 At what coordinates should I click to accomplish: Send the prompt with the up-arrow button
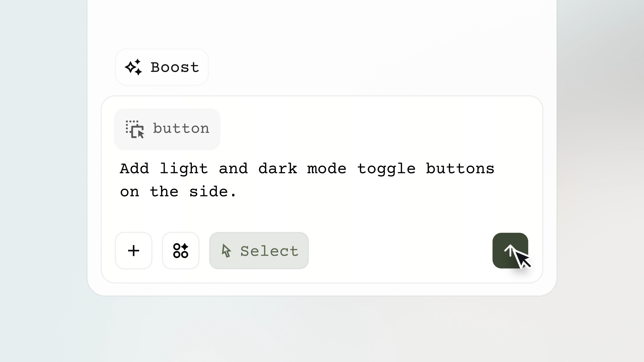tap(510, 250)
